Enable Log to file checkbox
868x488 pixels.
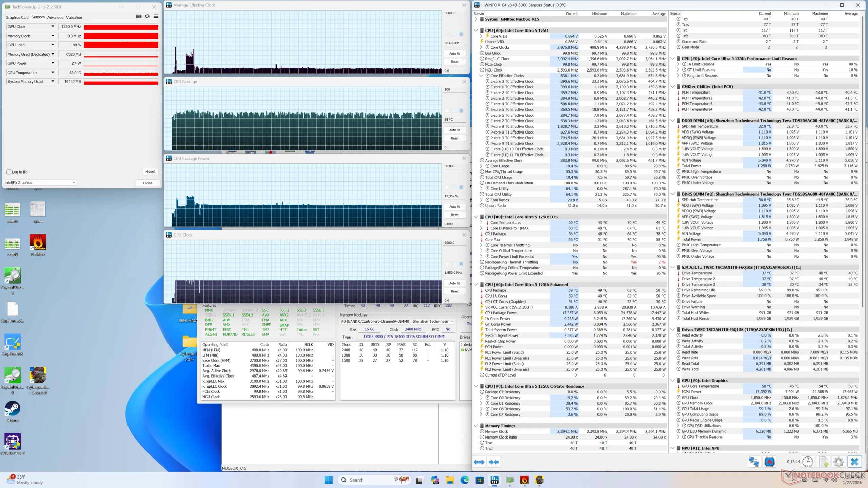click(9, 172)
